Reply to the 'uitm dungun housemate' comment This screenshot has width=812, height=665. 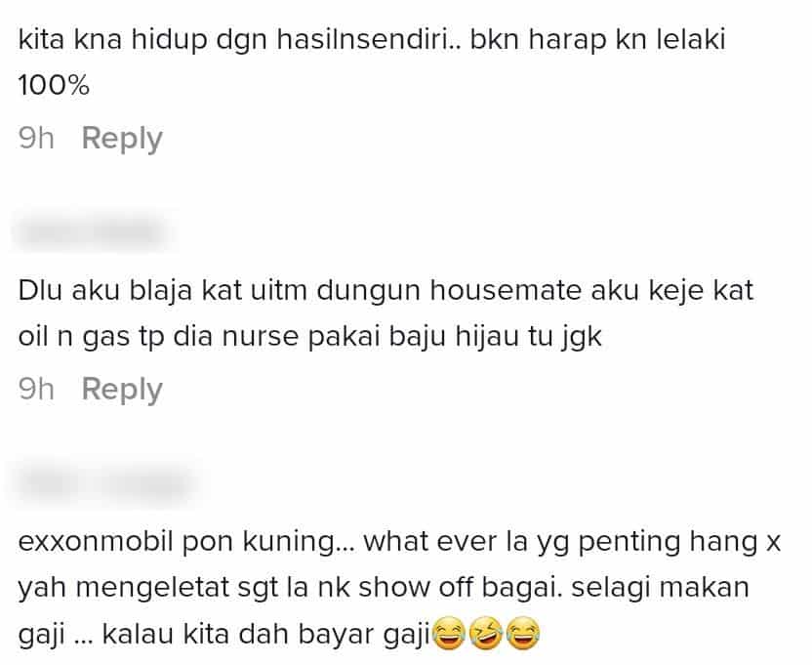[122, 390]
